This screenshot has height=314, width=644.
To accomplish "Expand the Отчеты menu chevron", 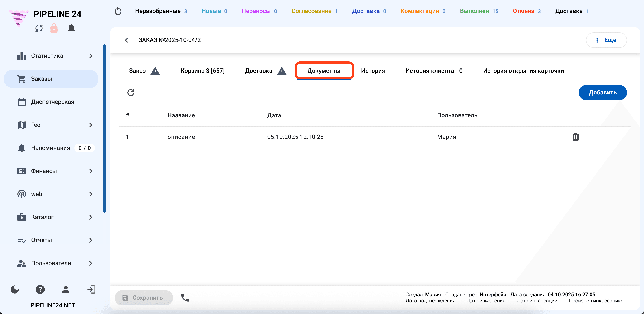I will (x=91, y=240).
